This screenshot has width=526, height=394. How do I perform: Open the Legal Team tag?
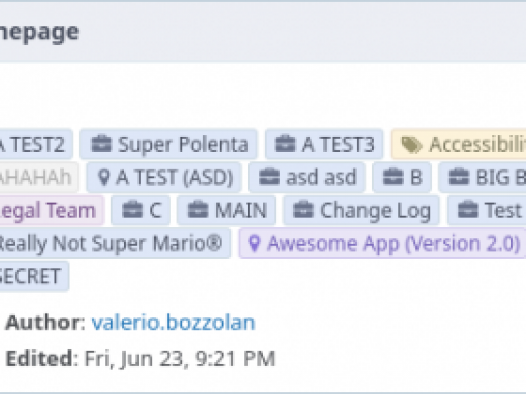click(50, 210)
